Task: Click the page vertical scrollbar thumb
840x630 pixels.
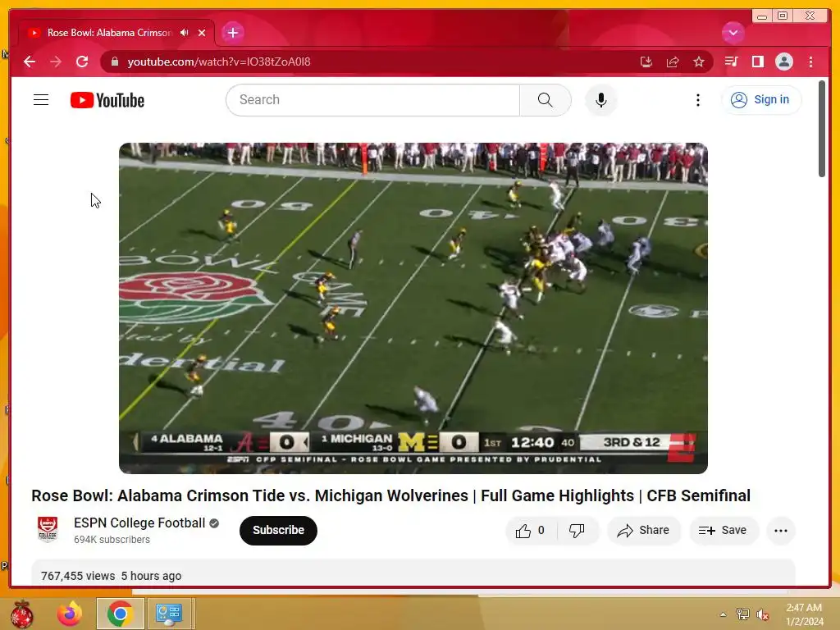Action: [x=822, y=129]
